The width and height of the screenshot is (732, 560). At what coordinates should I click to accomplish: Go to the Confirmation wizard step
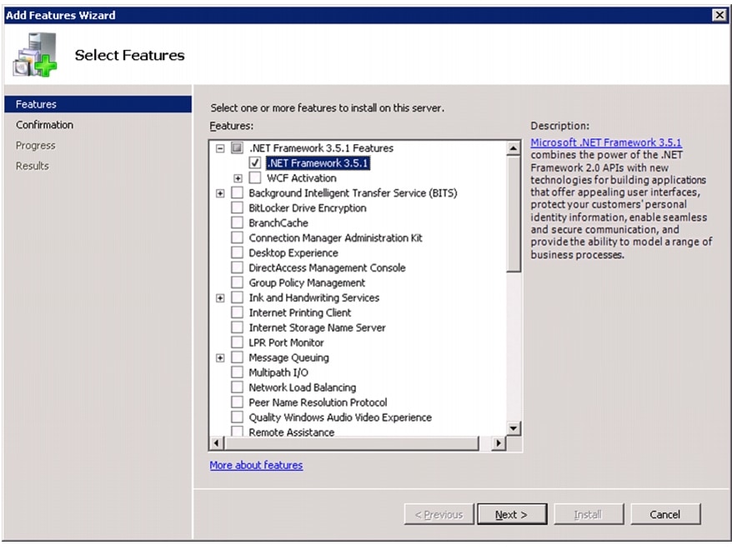point(44,125)
